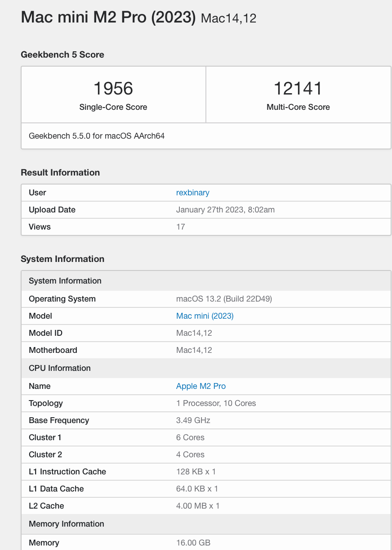Click the Views count of 17
This screenshot has height=550, width=392.
point(180,227)
